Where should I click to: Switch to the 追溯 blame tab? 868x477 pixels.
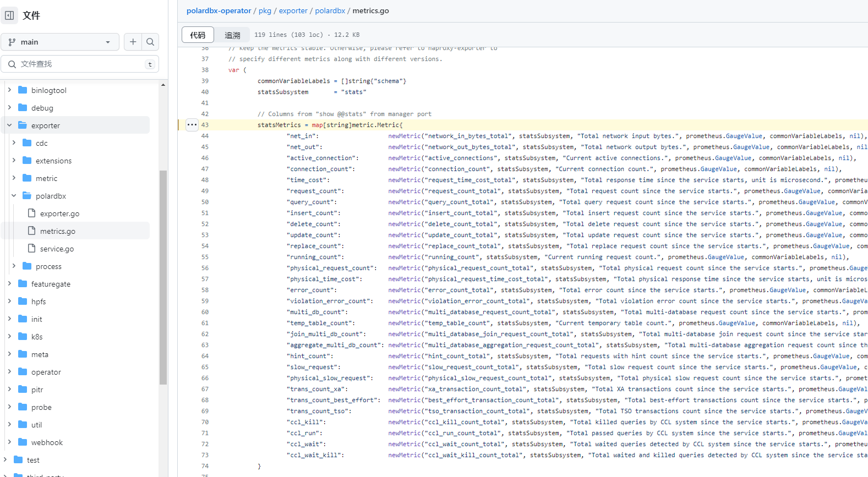pyautogui.click(x=232, y=35)
